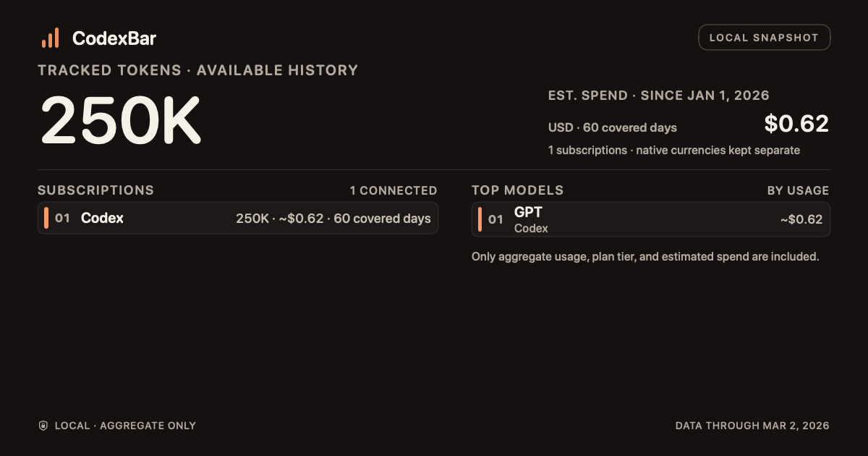This screenshot has width=868, height=456.
Task: Click the Top Models section heading
Action: tap(517, 190)
